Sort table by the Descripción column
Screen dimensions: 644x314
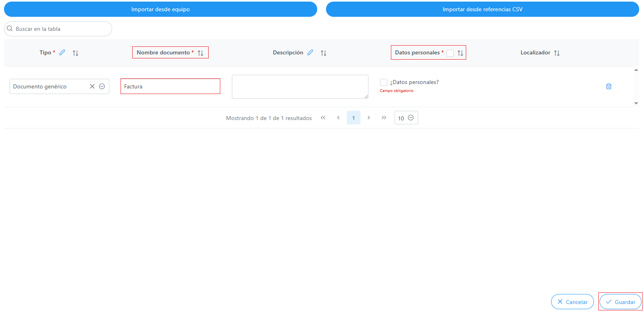(324, 53)
